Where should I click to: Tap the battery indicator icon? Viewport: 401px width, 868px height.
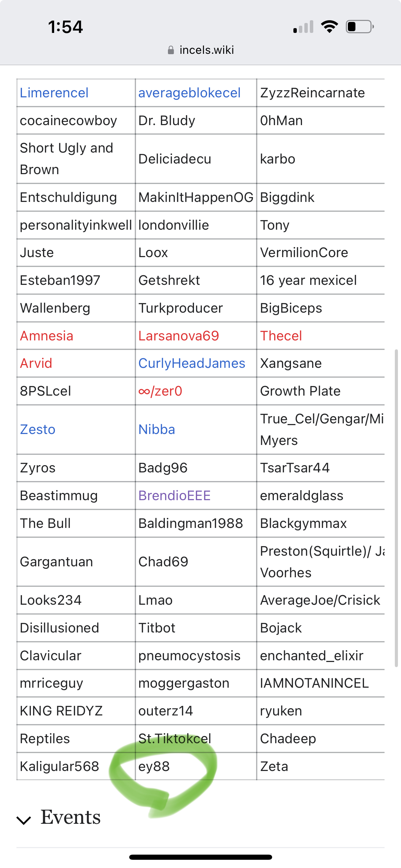coord(360,27)
